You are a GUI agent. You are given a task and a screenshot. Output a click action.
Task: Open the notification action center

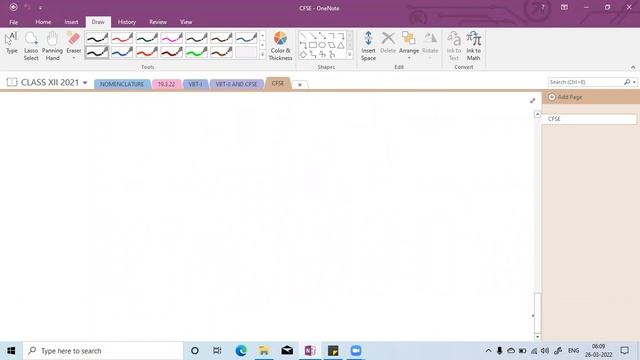[x=624, y=351]
